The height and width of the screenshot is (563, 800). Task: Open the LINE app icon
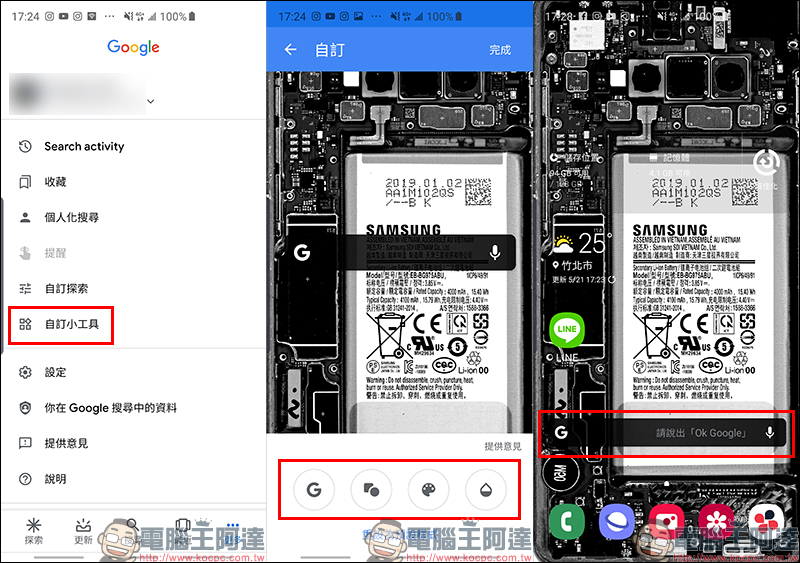(567, 330)
